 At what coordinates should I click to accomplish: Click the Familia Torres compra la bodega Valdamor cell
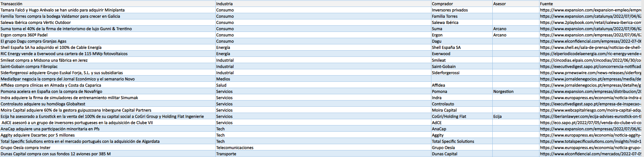108,16
